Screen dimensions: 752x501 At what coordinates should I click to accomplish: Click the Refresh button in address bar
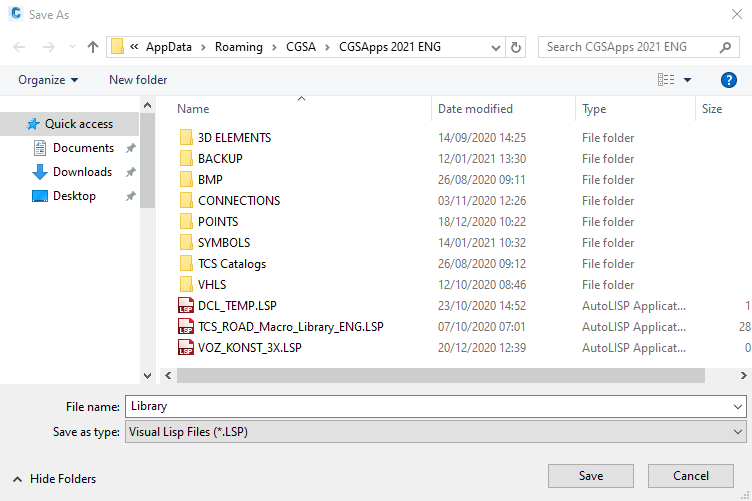coord(516,47)
